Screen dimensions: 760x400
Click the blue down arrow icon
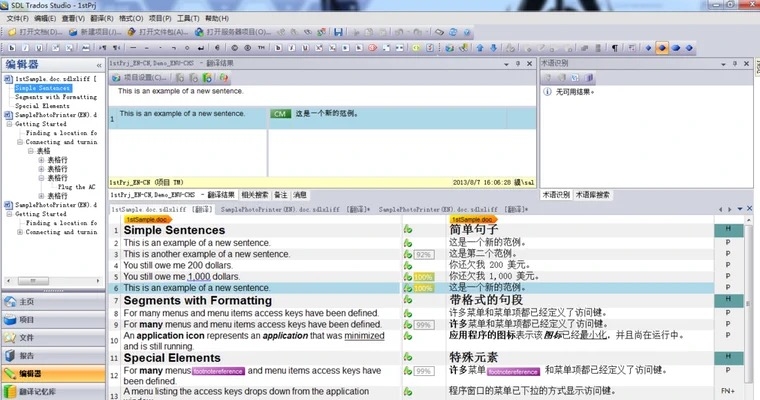(493, 48)
